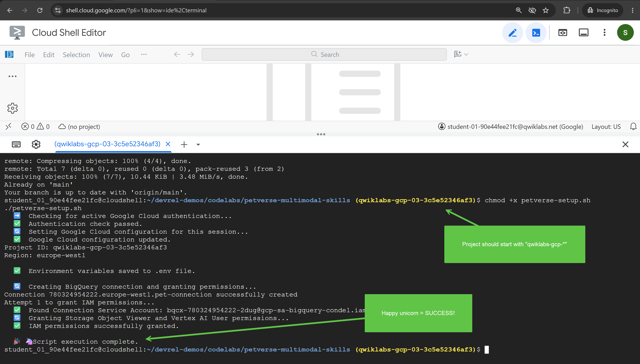Screen dimensions: 640x364
Task: Expand the new terminal dropdown arrow
Action: tap(198, 145)
